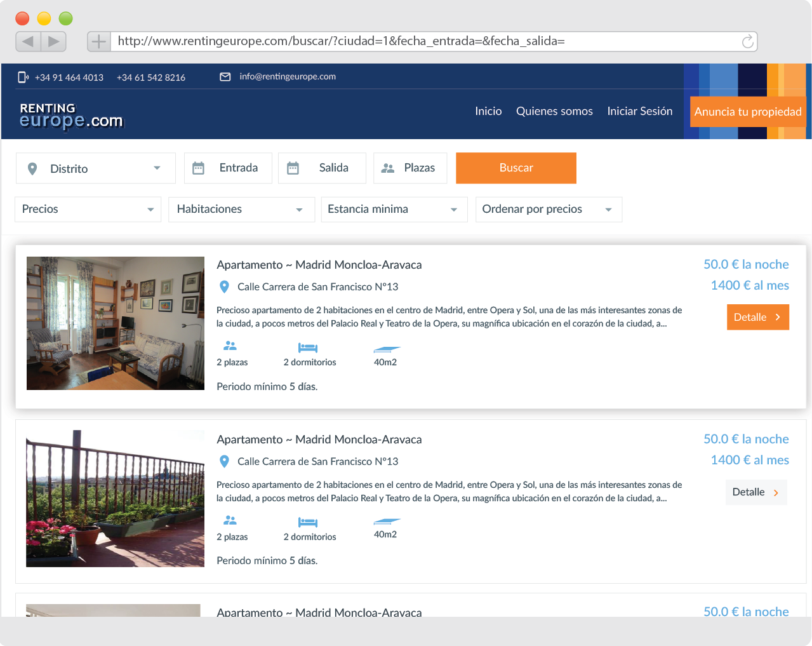Click the people icon beside Plazas
Screen dimensions: 812x646
click(x=388, y=168)
